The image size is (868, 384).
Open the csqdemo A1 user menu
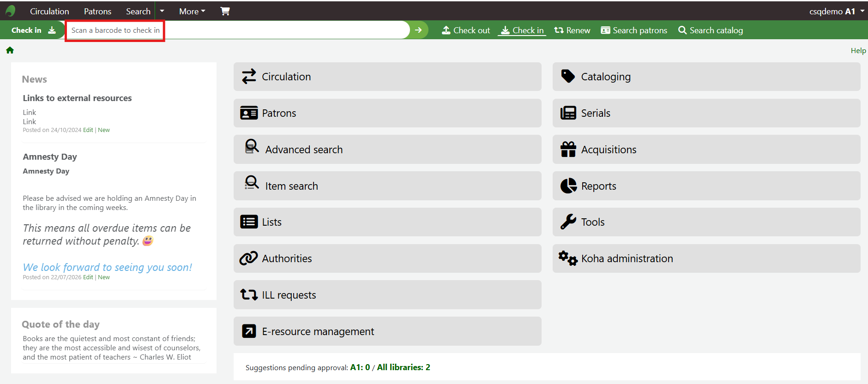[836, 11]
